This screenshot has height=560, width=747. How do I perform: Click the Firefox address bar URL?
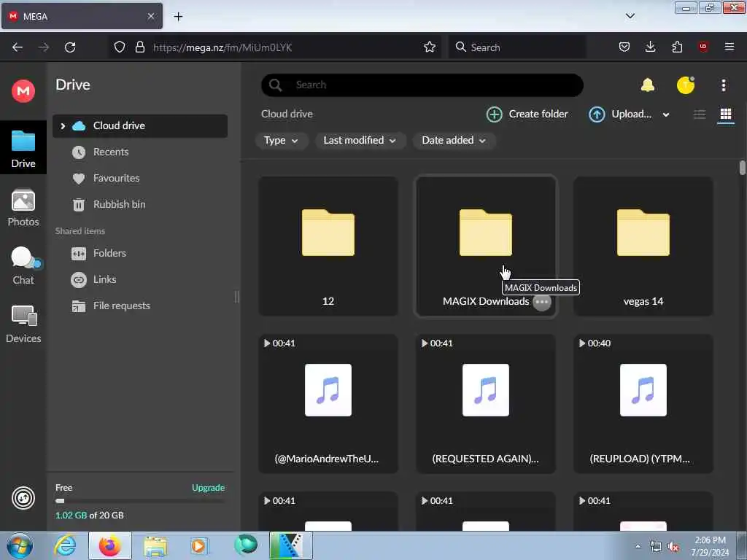point(222,47)
